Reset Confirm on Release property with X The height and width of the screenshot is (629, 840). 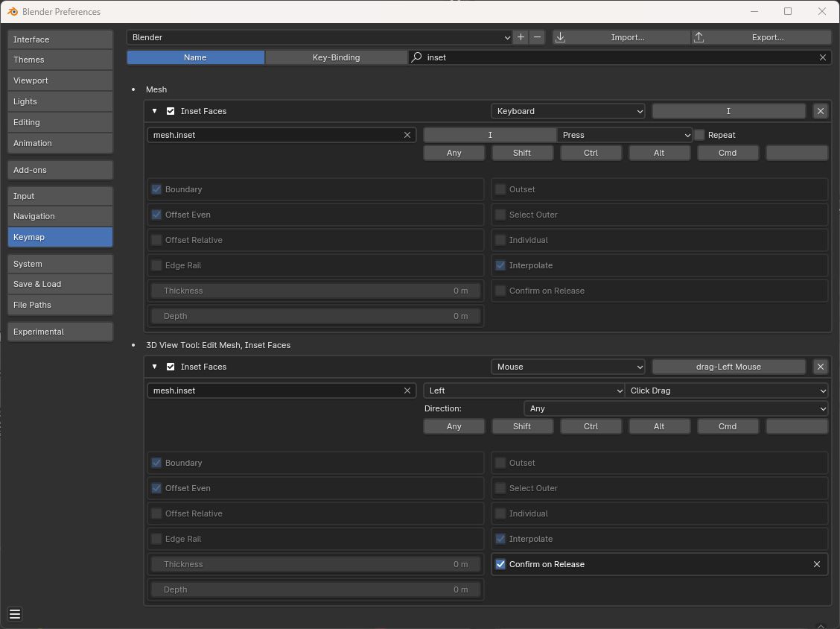[x=816, y=564]
